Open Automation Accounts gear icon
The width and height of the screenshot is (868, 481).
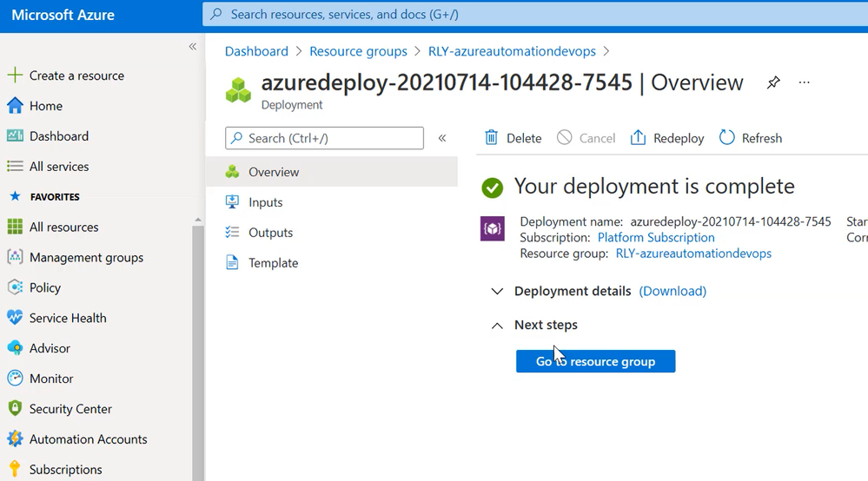(x=15, y=439)
